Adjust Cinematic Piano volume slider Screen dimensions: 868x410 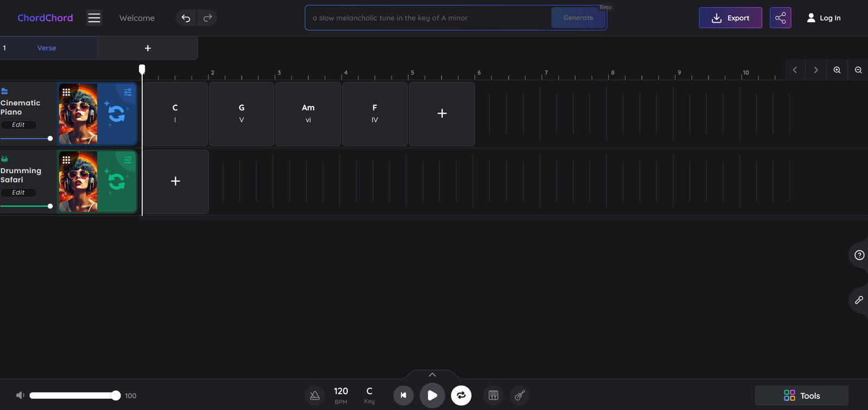[x=27, y=138]
